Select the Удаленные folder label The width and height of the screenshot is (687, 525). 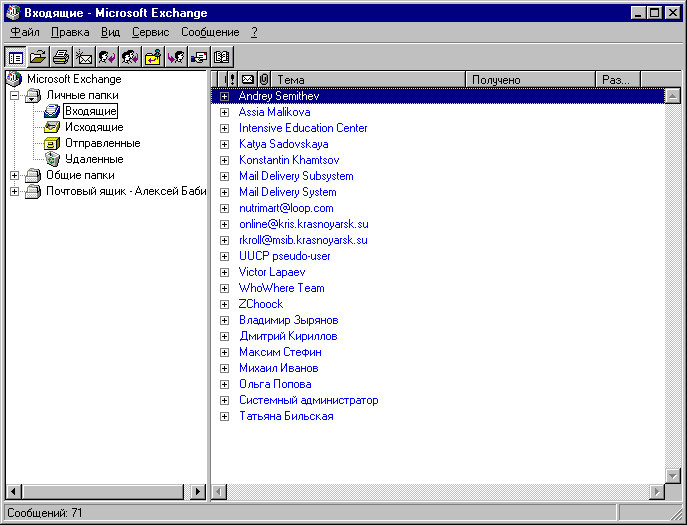94,159
